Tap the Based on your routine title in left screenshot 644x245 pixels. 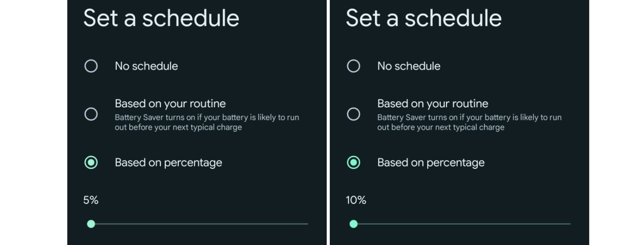[x=170, y=104]
